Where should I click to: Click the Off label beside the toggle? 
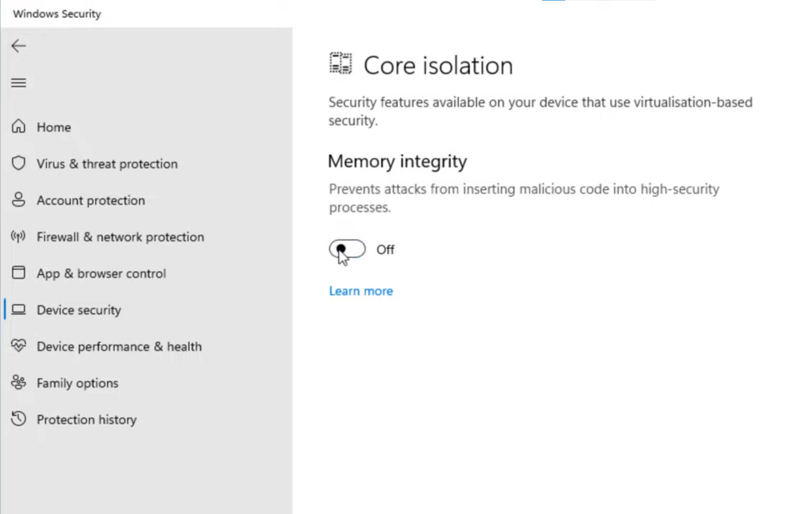[x=385, y=249]
